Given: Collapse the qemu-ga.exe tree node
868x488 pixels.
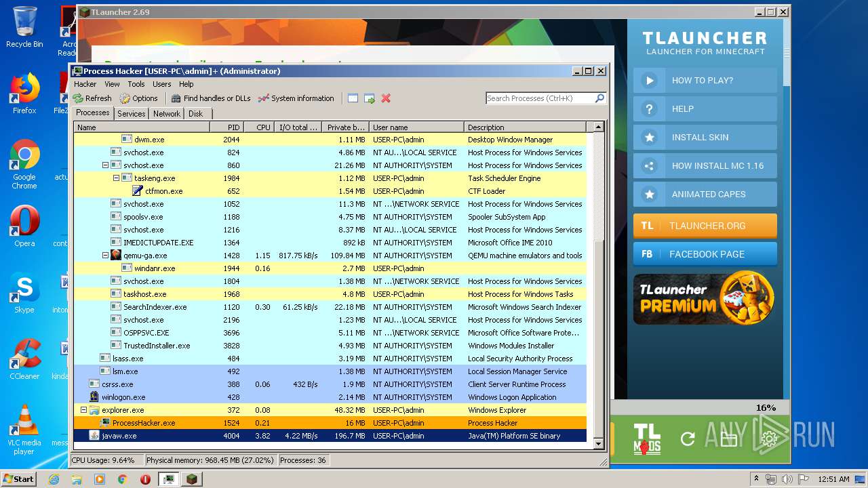Looking at the screenshot, I should click(x=105, y=256).
